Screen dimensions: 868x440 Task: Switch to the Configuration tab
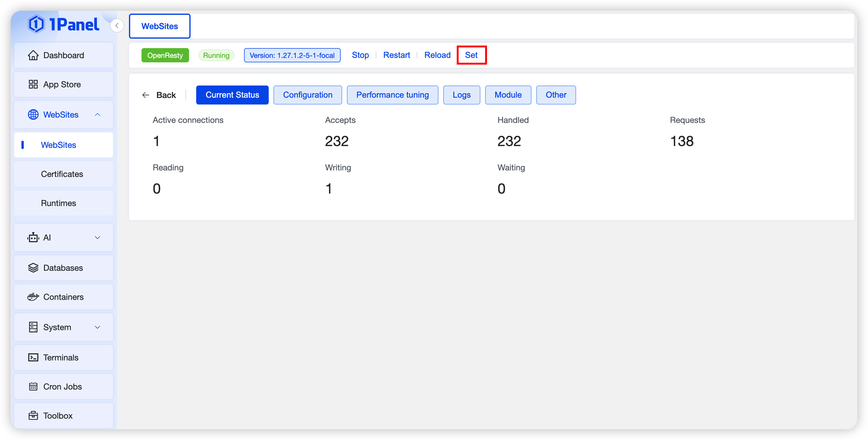coord(307,95)
